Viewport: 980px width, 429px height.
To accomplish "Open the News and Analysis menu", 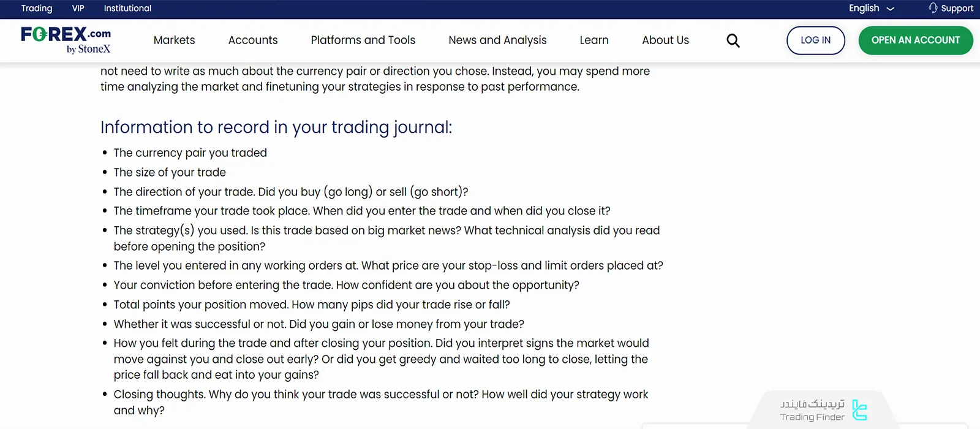I will click(x=497, y=40).
